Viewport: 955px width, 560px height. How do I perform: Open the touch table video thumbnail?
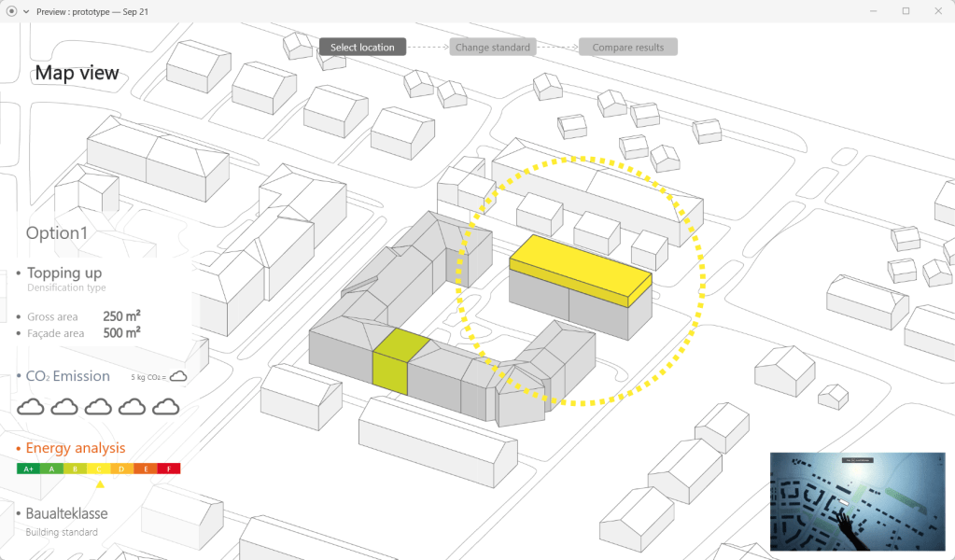point(857,500)
